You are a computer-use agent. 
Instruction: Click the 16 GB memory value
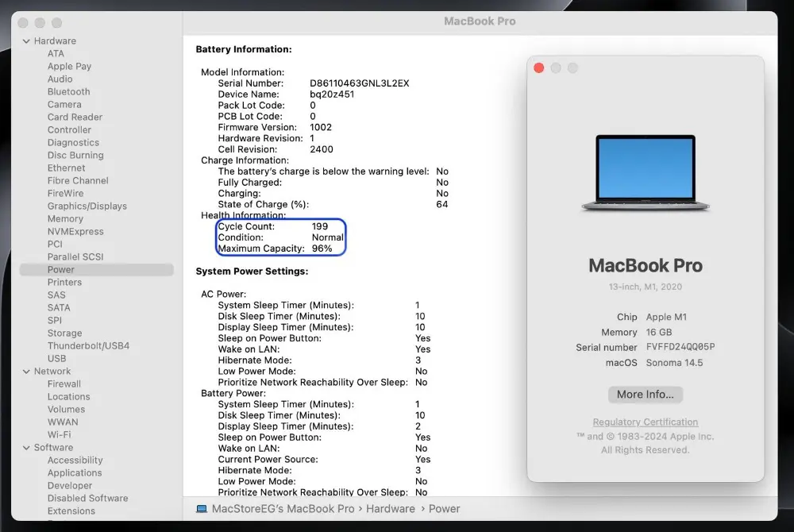(659, 332)
